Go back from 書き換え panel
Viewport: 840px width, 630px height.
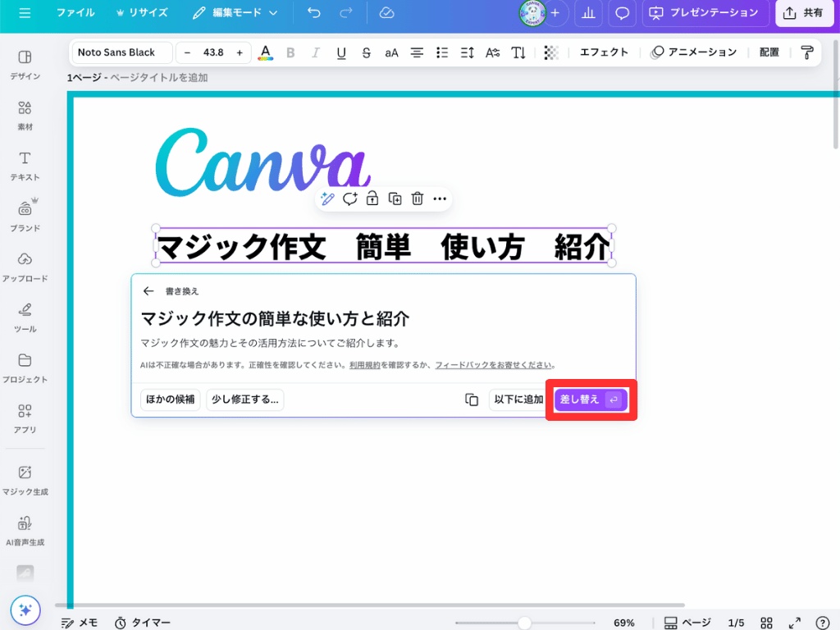148,291
